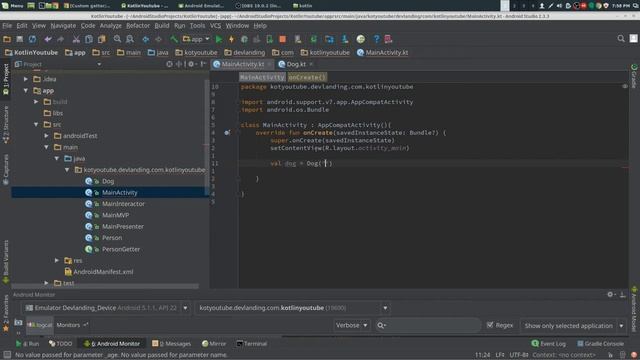The width and height of the screenshot is (640, 360).
Task: Click the logcat search input field
Action: pos(428,325)
